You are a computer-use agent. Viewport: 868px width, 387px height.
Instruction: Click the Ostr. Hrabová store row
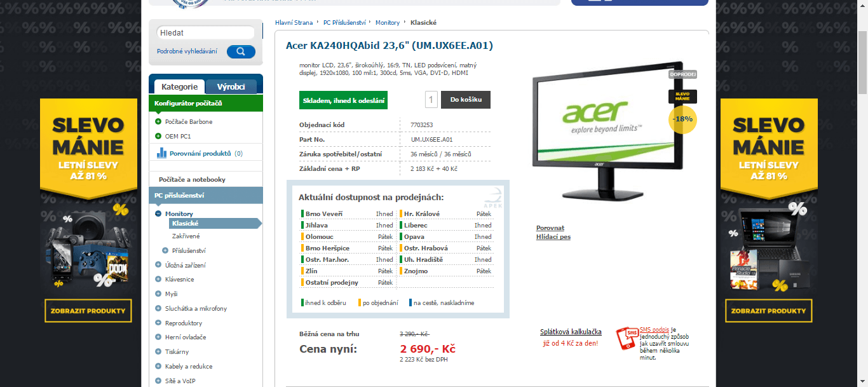(x=445, y=248)
